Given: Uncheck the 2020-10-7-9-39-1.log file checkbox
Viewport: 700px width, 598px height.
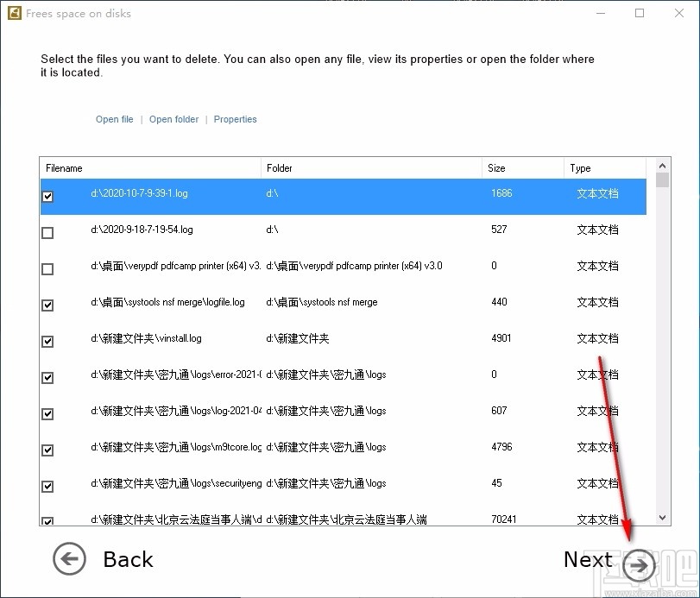Looking at the screenshot, I should (47, 197).
